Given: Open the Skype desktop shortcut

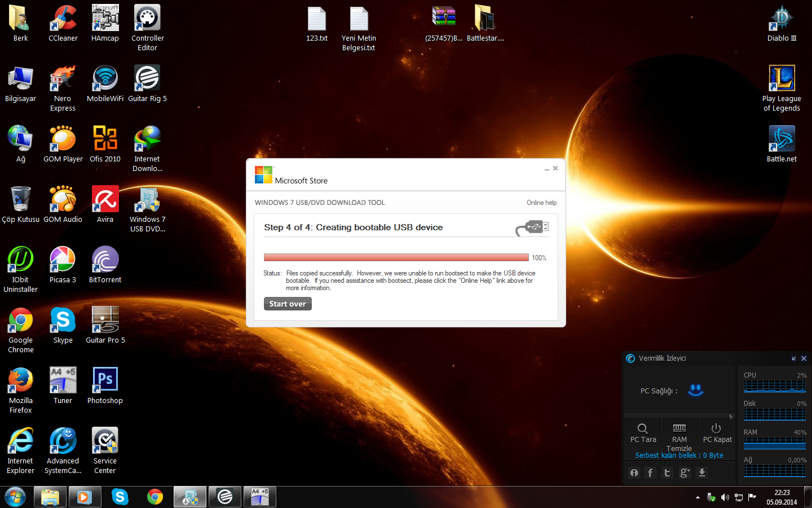Looking at the screenshot, I should 63,325.
